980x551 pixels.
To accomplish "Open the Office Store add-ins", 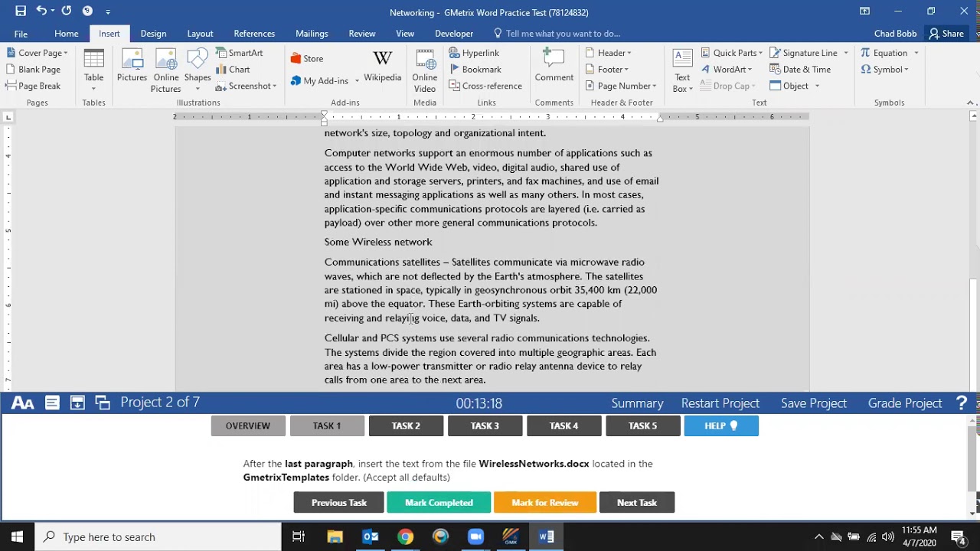I will (307, 58).
